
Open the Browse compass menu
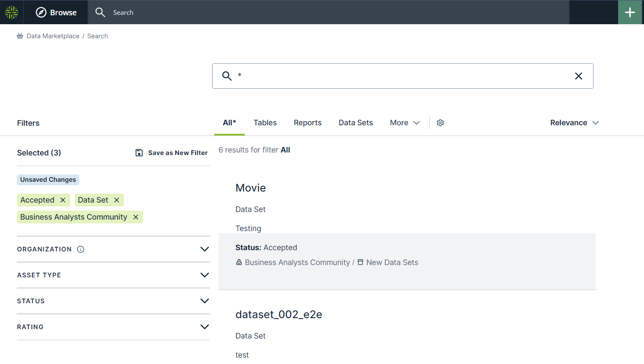[56, 12]
